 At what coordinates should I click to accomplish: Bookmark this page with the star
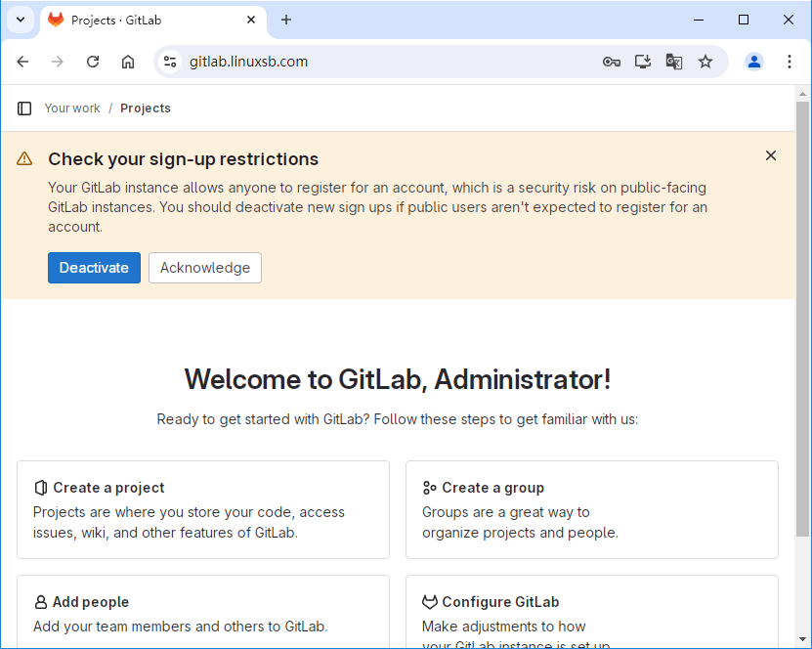pyautogui.click(x=705, y=62)
